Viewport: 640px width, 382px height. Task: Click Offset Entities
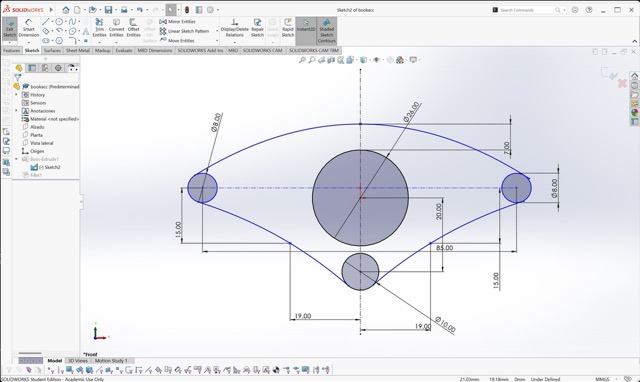(133, 28)
